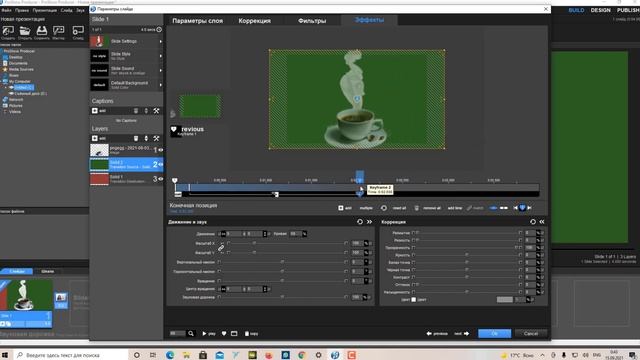Click the favorite heart icon at bottom
The image size is (640, 360).
[x=224, y=333]
